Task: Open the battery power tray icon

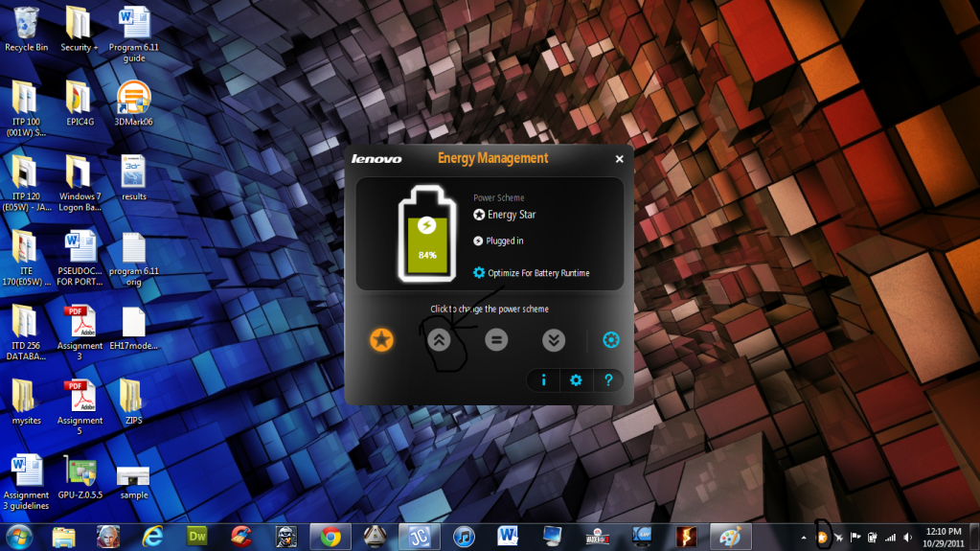Action: [x=873, y=538]
